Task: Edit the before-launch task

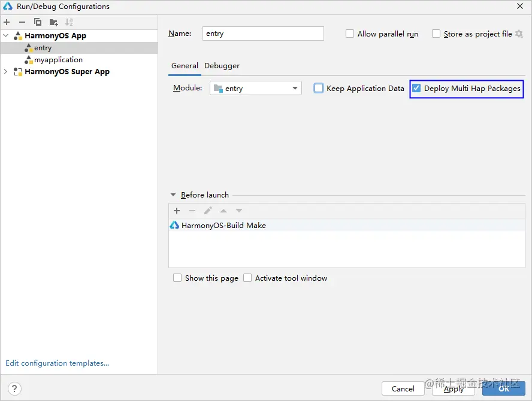Action: pos(208,211)
